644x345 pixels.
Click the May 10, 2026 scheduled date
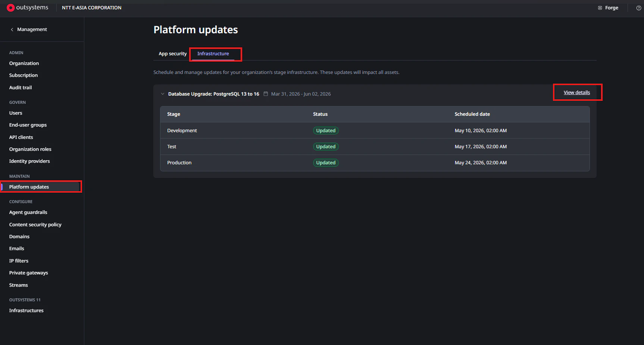pos(481,131)
